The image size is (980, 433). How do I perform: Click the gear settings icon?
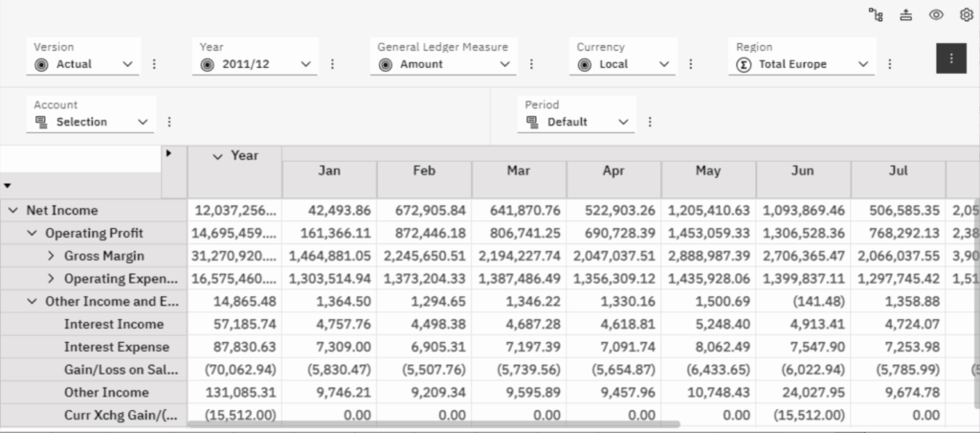click(966, 13)
